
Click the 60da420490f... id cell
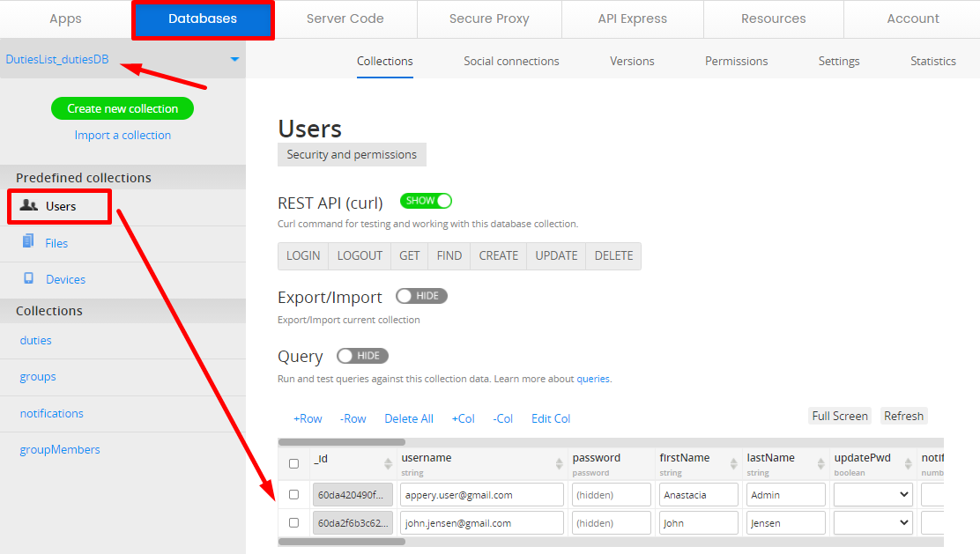pos(353,495)
